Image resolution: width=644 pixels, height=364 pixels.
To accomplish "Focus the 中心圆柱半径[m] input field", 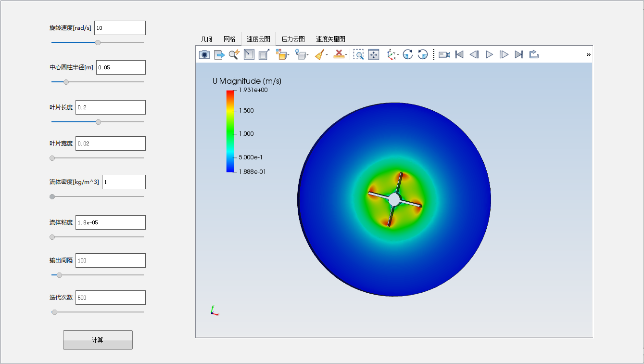I will (121, 67).
